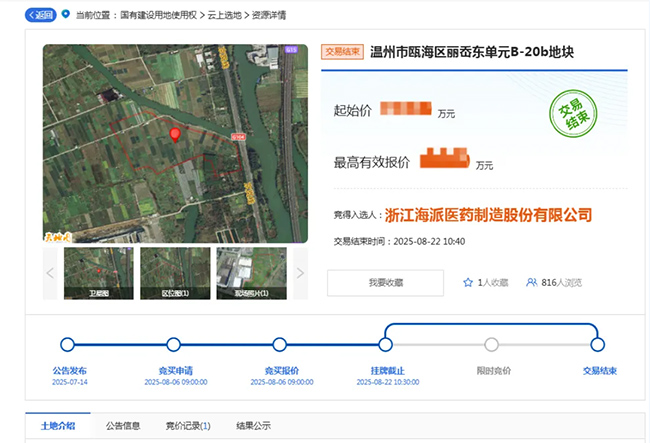Screen dimensions: 650x443
Task: Click winner name 浙江海派医药制造股份有限公司
Action: point(488,215)
